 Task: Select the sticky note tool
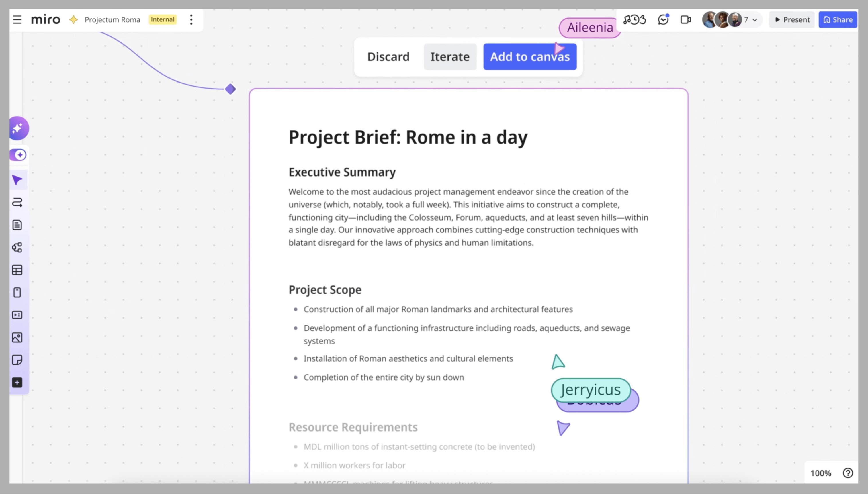[17, 360]
